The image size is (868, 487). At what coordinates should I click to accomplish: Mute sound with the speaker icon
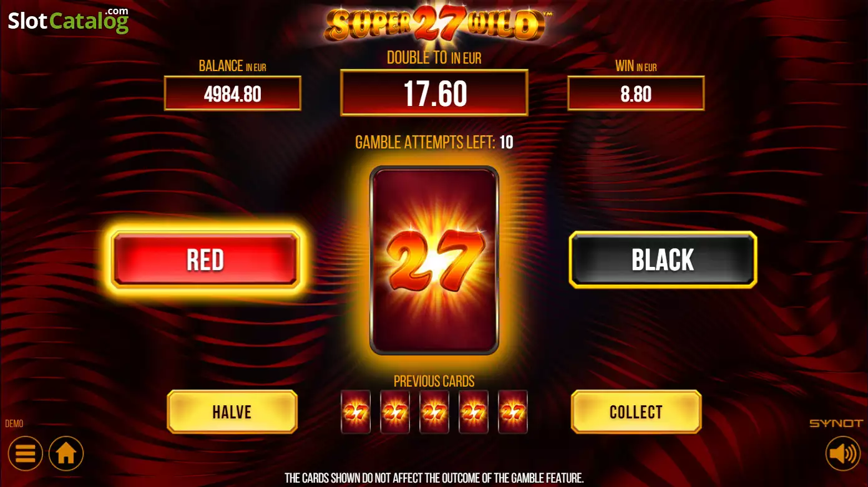click(842, 453)
